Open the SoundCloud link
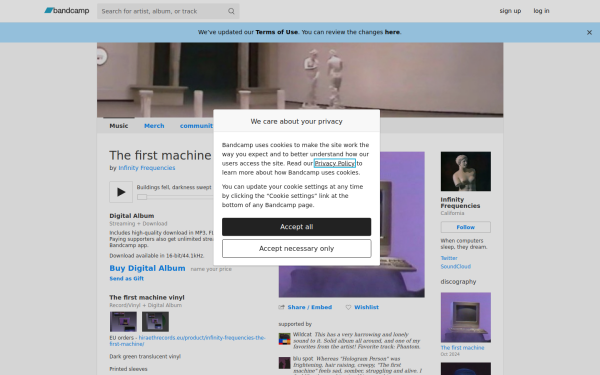 pyautogui.click(x=456, y=267)
